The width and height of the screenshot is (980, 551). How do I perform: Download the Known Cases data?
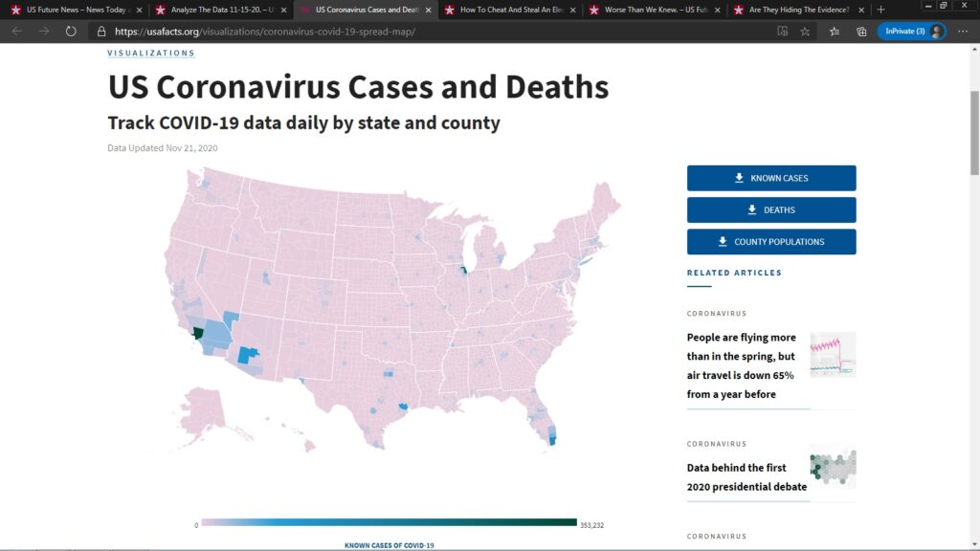770,178
